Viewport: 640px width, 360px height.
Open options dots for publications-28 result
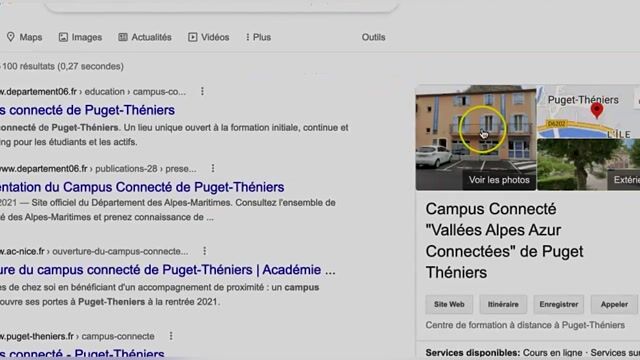213,168
